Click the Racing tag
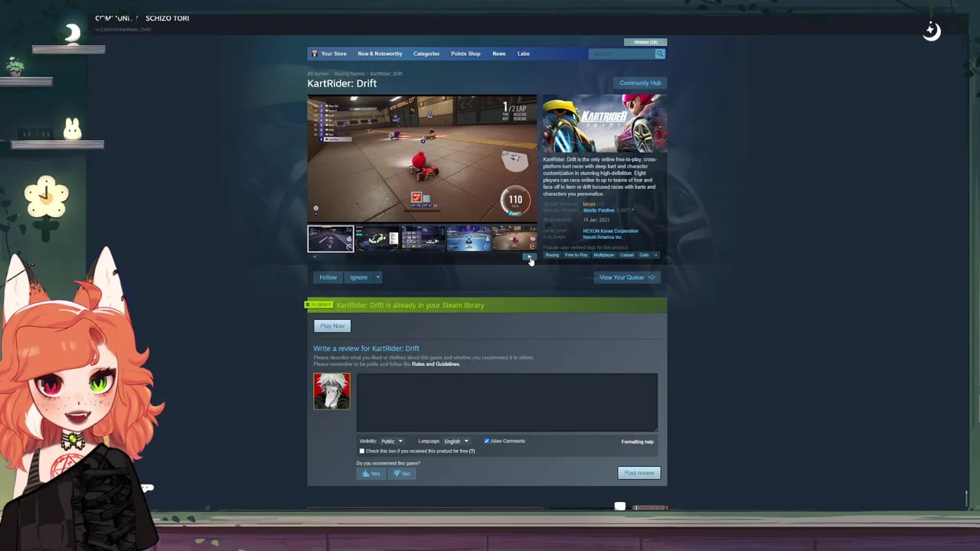This screenshot has height=551, width=980. 552,255
